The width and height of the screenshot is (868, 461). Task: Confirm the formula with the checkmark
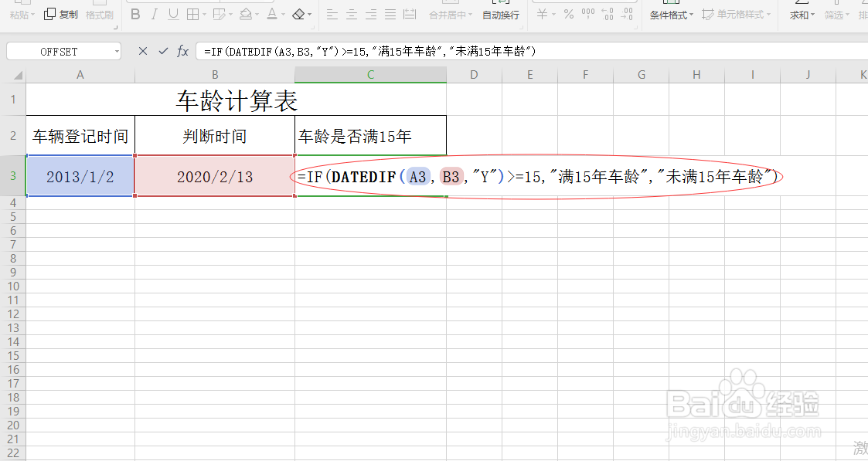pos(163,51)
